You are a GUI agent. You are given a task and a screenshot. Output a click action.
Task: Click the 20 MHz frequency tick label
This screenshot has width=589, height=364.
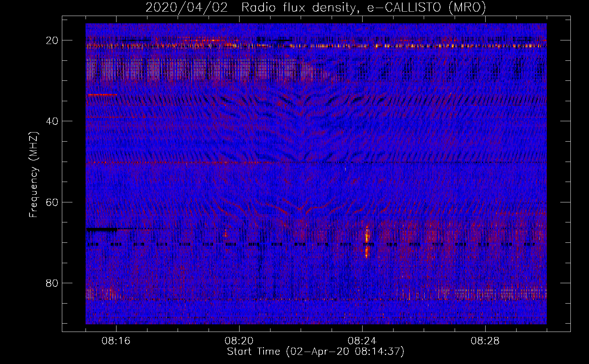[52, 40]
